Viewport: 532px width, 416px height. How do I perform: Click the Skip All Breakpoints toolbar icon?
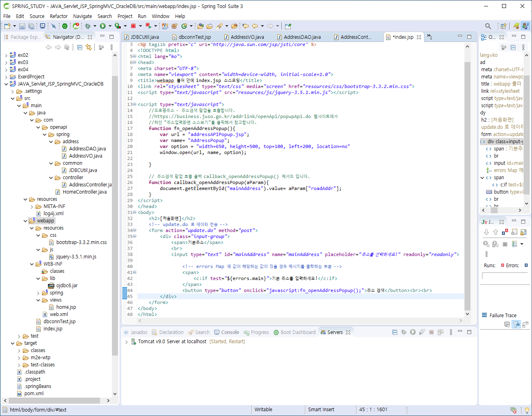click(54, 26)
